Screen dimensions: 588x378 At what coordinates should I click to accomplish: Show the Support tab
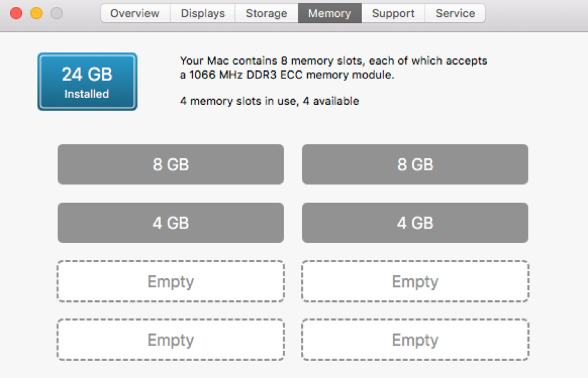pyautogui.click(x=393, y=13)
